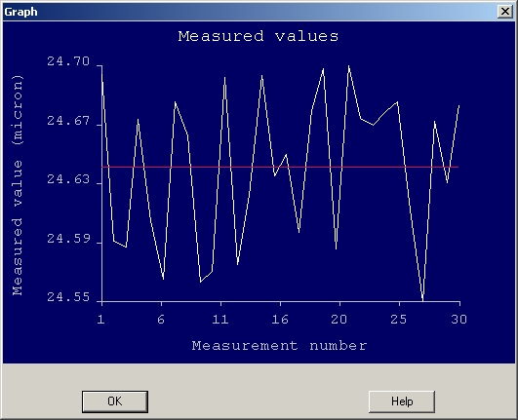The image size is (518, 420).
Task: Click the 'Measurement number' axis label
Action: (279, 345)
